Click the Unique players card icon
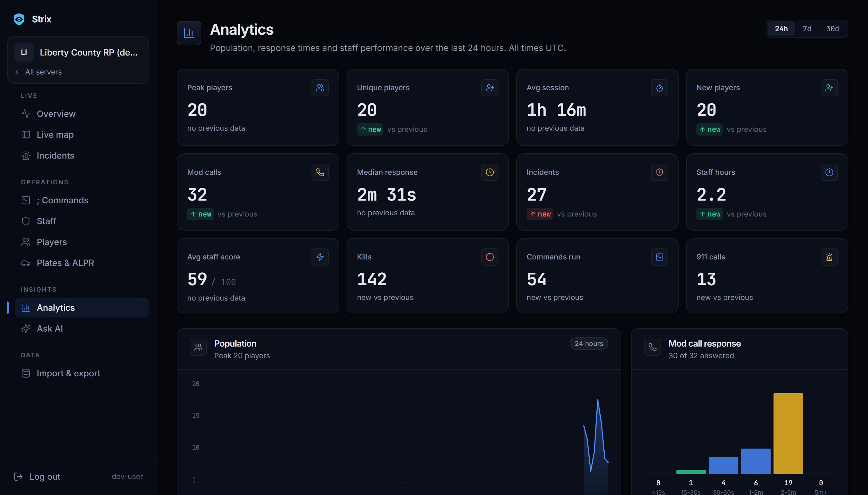The width and height of the screenshot is (868, 495). pos(490,88)
